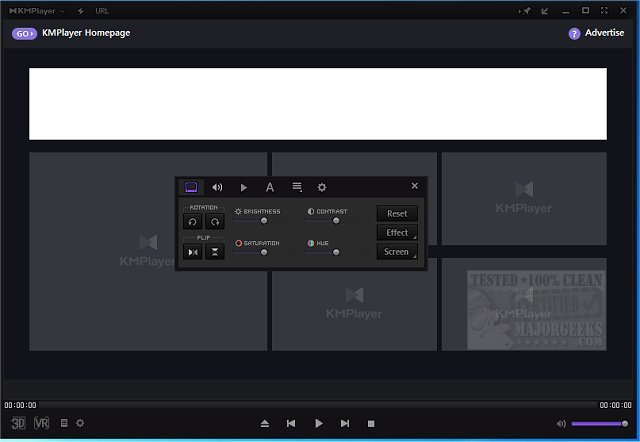Image resolution: width=640 pixels, height=442 pixels.
Task: Mute audio with the speaker icon
Action: (561, 424)
